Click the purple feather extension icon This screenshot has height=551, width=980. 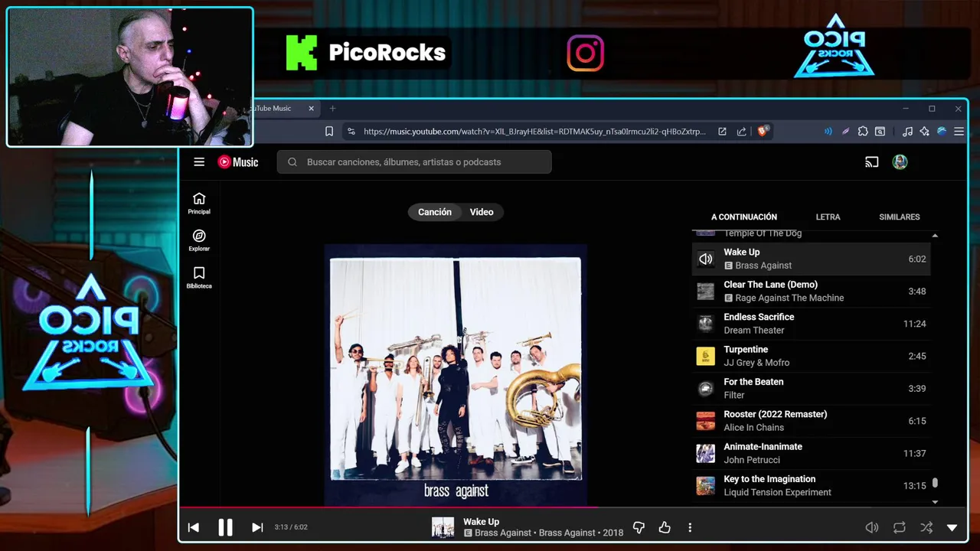pos(845,132)
